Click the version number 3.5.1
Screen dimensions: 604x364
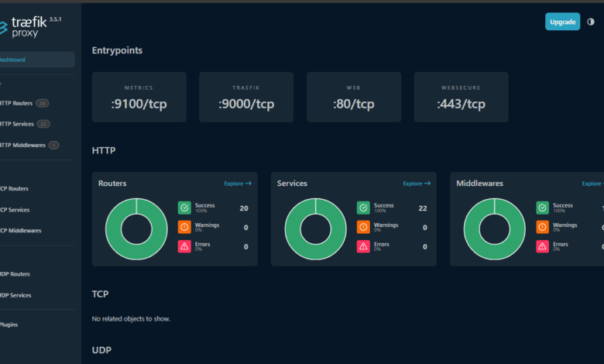pos(56,19)
